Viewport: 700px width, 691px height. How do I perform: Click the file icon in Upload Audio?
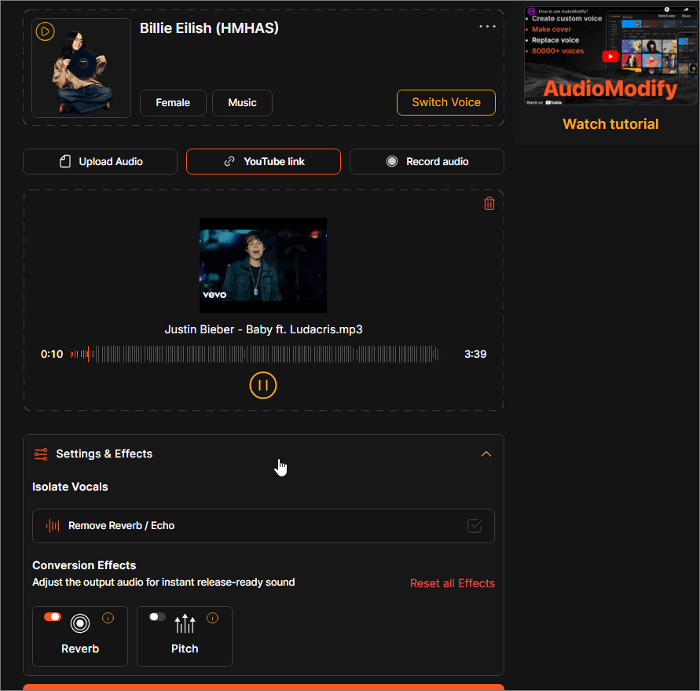click(65, 162)
